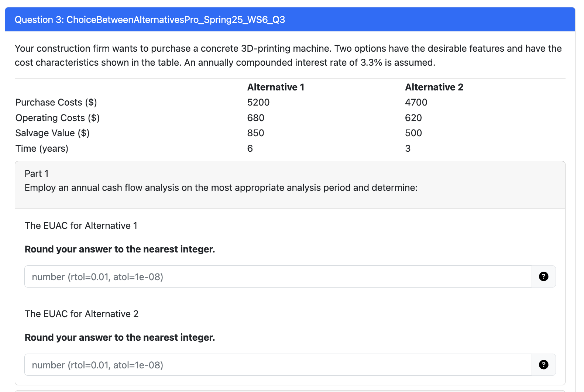
Task: Focus the Alternative 1 EUAC answer field
Action: [x=278, y=276]
